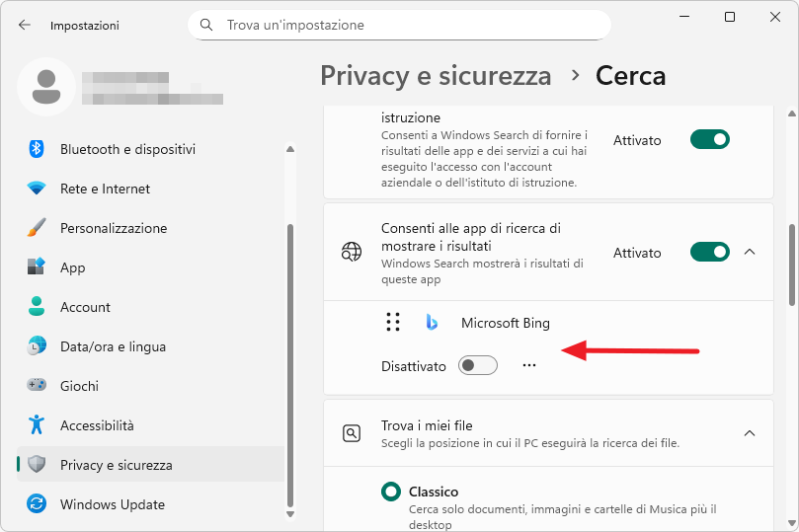Click the main panel scroll down arrow
The width and height of the screenshot is (799, 532).
click(x=792, y=523)
